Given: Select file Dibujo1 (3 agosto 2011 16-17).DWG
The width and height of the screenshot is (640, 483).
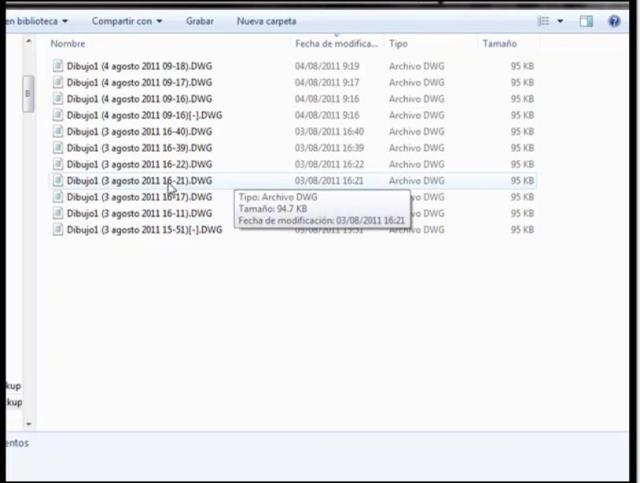Looking at the screenshot, I should point(139,197).
